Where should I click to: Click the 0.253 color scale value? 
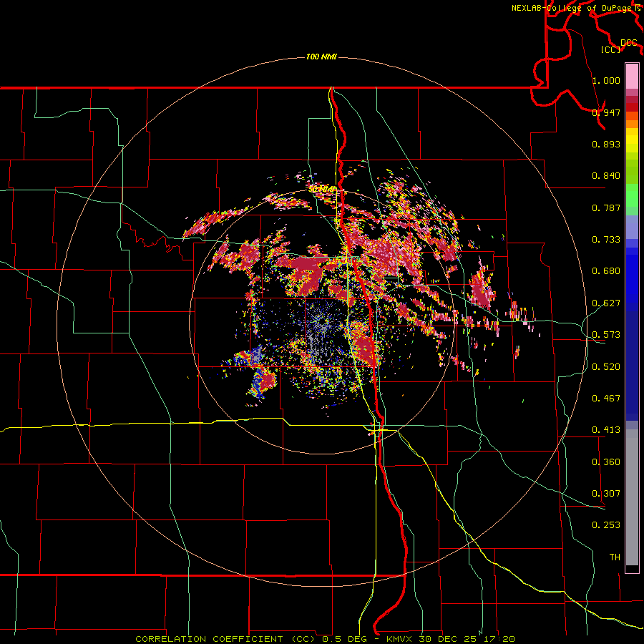[x=606, y=525]
